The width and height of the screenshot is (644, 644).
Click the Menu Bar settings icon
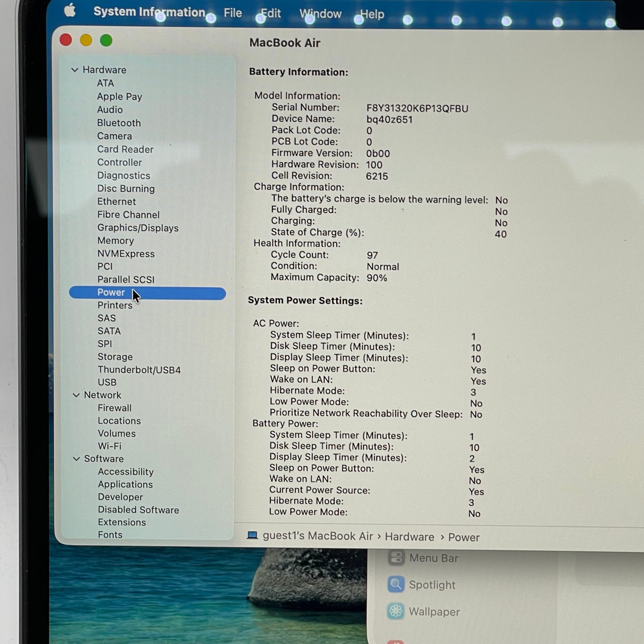[396, 558]
